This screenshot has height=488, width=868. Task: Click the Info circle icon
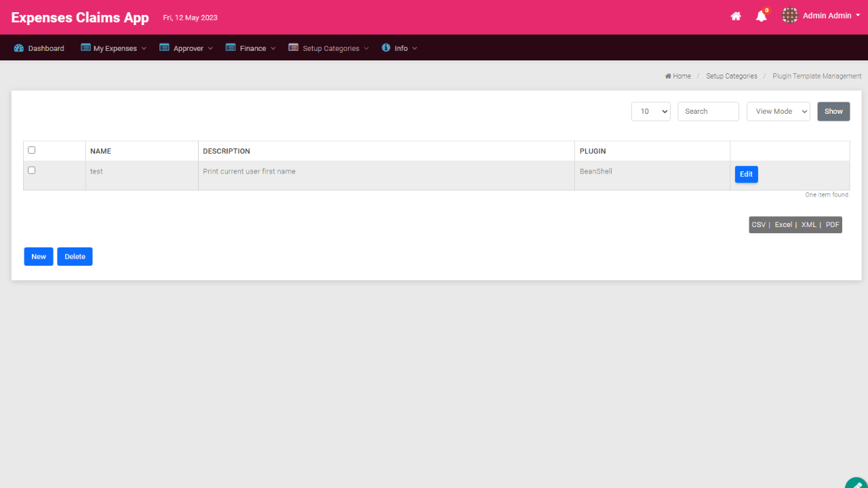[386, 47]
